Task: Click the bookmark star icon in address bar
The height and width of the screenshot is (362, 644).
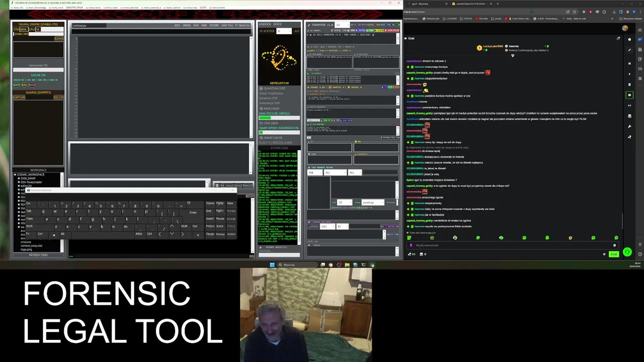Action: [575, 12]
